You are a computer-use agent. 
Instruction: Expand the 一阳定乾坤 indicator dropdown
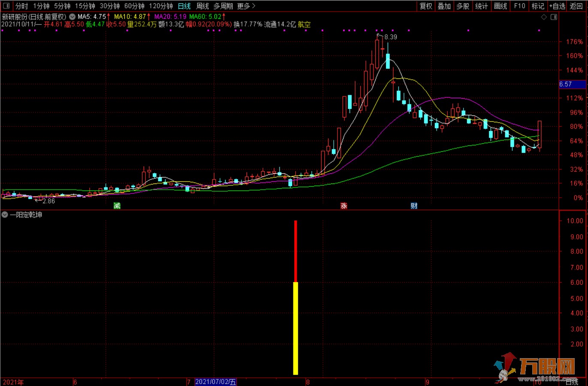5,214
